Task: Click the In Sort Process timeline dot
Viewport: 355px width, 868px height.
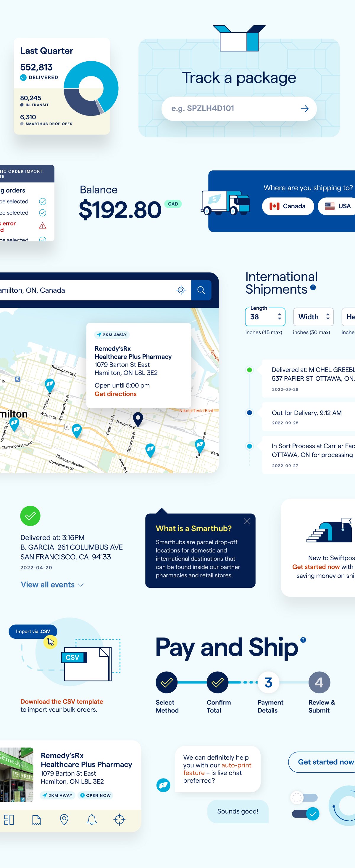Action: click(x=249, y=446)
